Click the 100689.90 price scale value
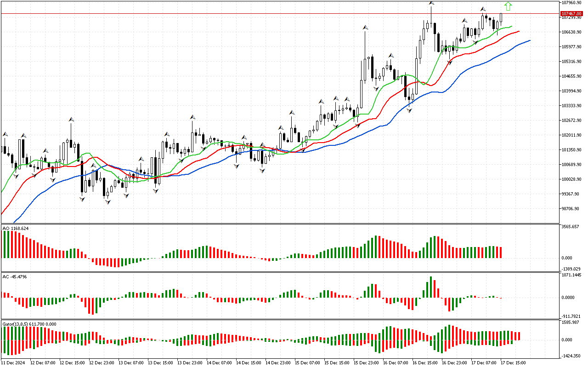 coord(572,165)
